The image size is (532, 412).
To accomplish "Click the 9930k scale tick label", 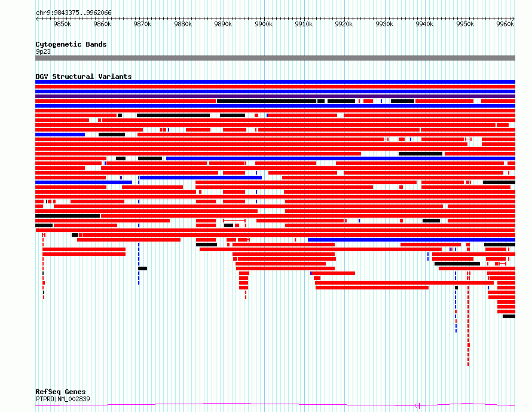I will (384, 24).
